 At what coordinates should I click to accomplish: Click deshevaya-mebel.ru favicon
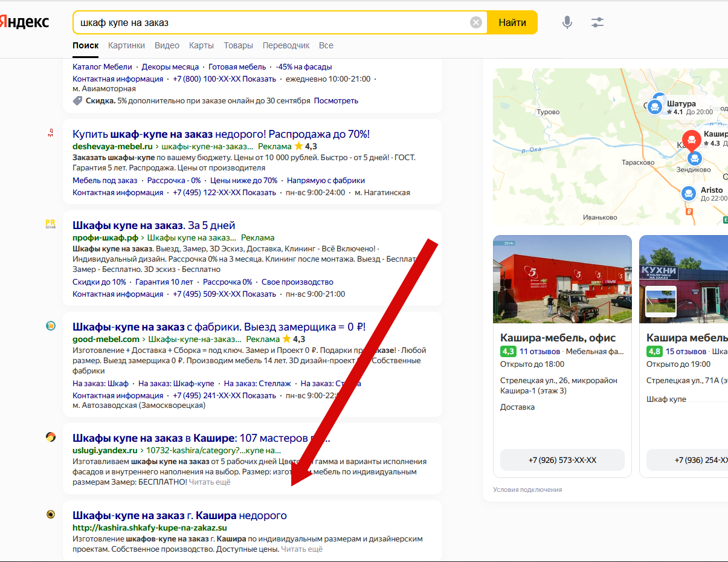(51, 133)
